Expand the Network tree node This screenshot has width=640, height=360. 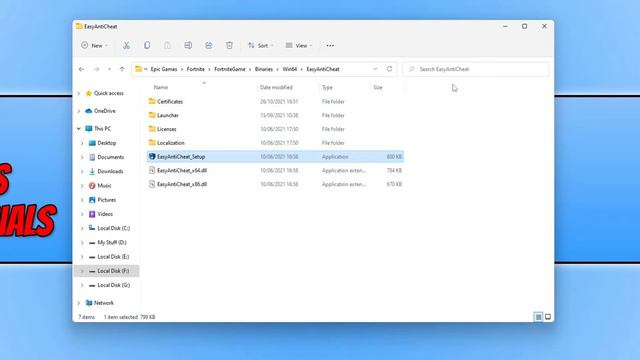tap(79, 303)
